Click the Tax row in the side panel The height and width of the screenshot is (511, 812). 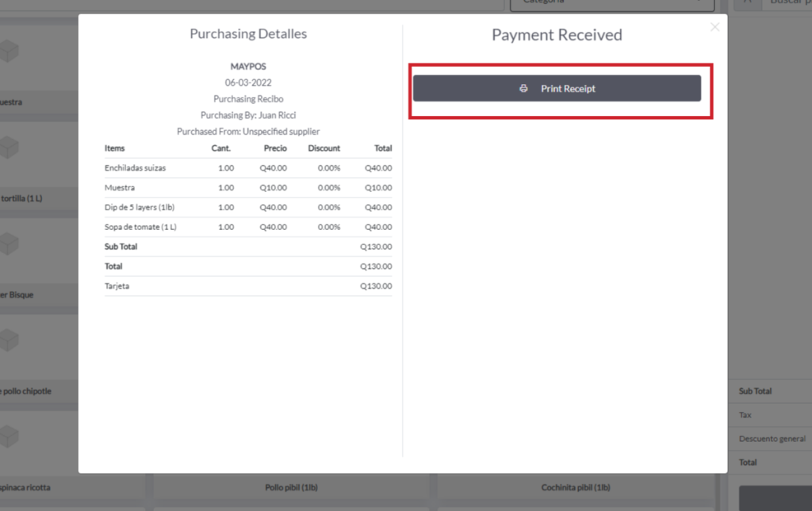771,415
